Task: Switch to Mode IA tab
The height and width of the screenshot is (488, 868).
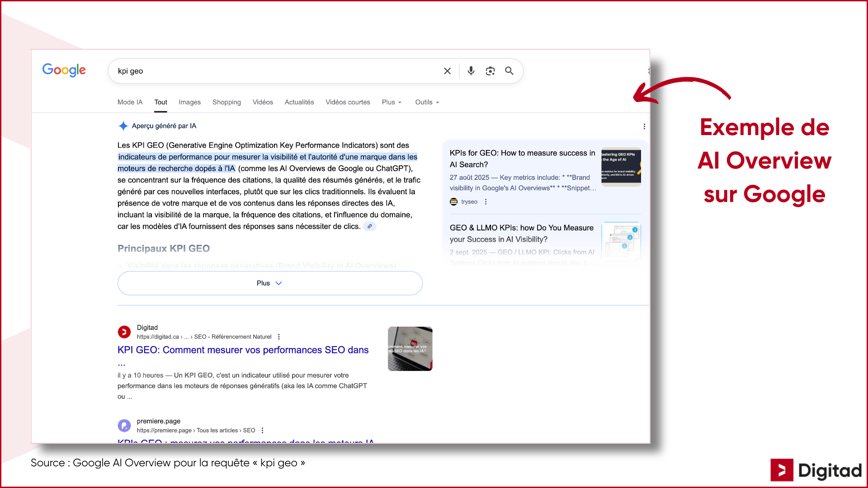Action: [130, 102]
